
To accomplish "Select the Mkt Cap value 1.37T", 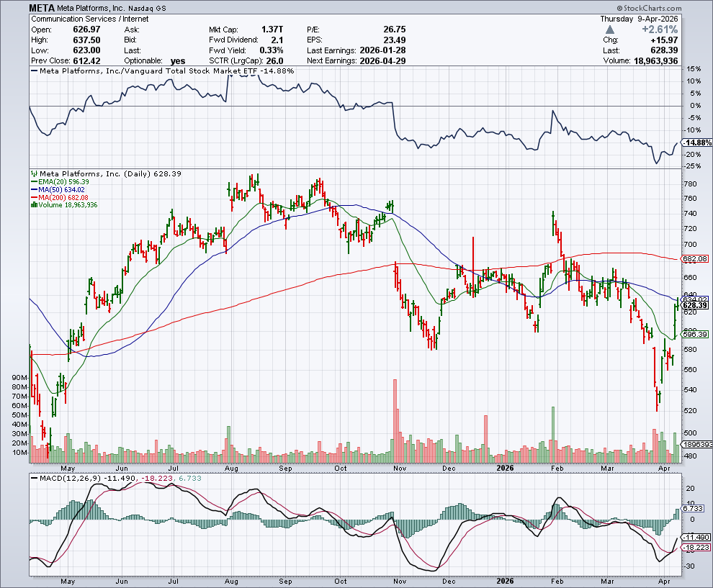I will pyautogui.click(x=272, y=29).
